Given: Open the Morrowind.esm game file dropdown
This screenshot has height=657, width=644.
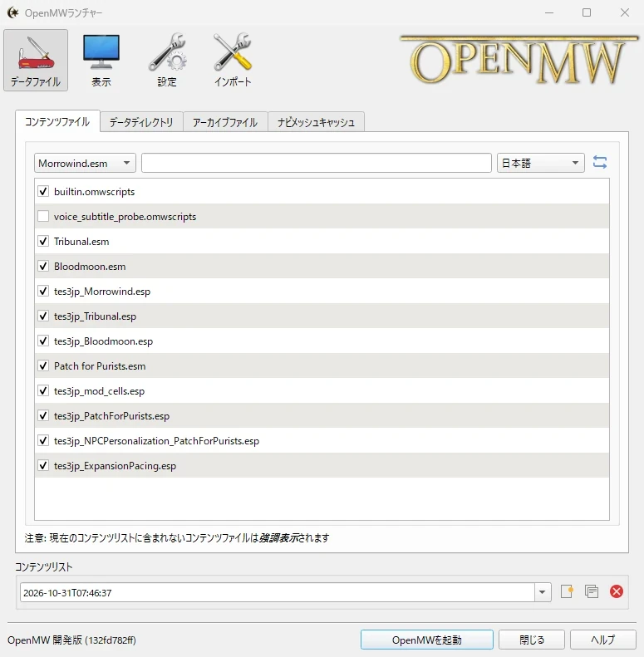Looking at the screenshot, I should click(x=85, y=163).
